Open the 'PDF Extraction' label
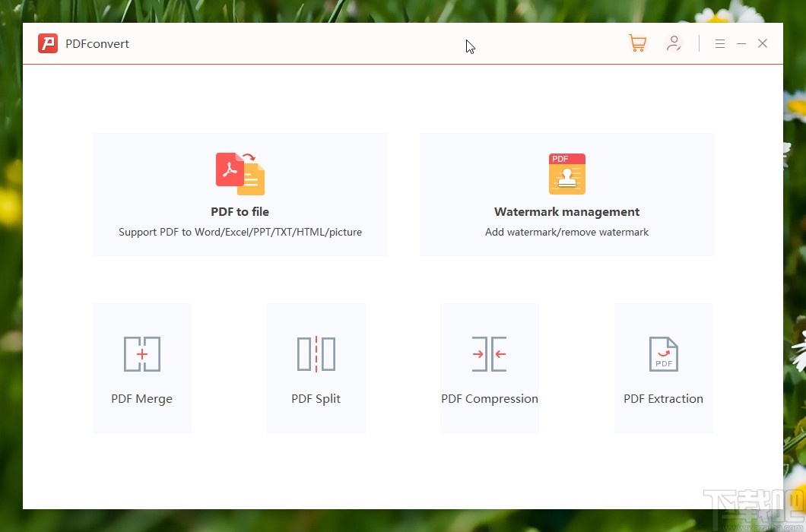This screenshot has width=806, height=532. pos(664,399)
